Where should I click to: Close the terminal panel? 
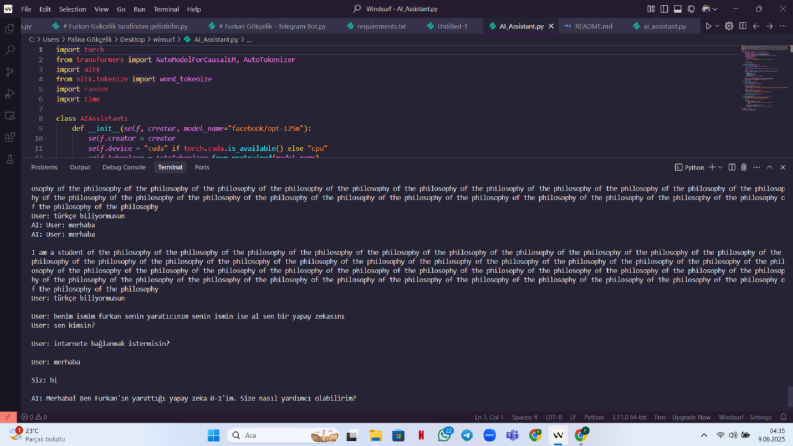click(783, 167)
